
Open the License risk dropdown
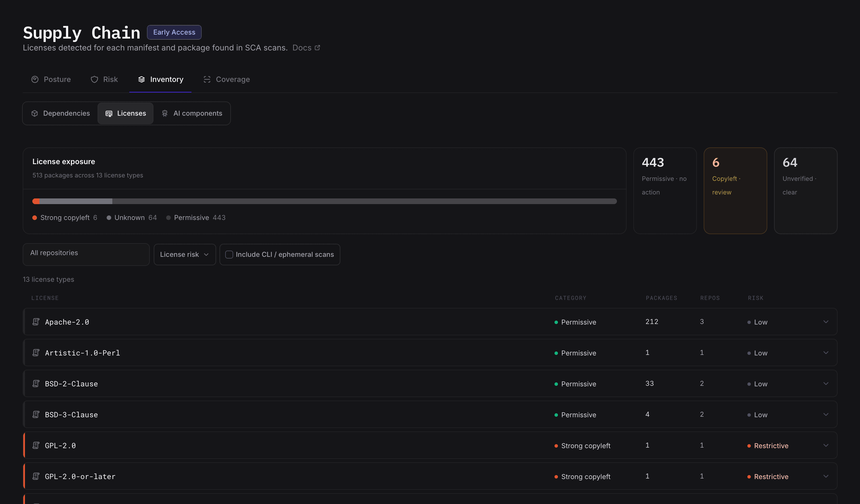(185, 254)
